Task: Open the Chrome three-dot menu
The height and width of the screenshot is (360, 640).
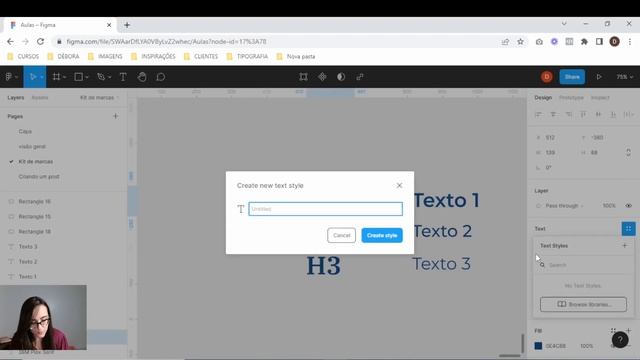Action: tap(630, 42)
